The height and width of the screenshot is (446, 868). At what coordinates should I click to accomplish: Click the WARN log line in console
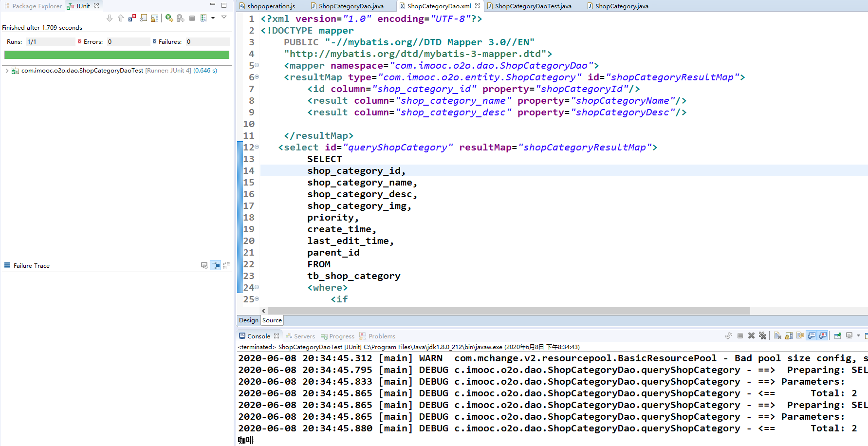552,358
